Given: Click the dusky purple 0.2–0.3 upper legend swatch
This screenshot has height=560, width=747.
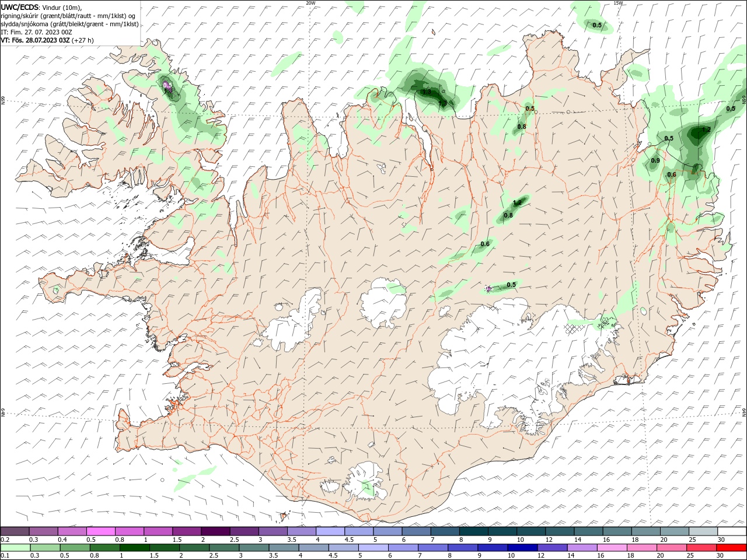Looking at the screenshot, I should [x=16, y=531].
